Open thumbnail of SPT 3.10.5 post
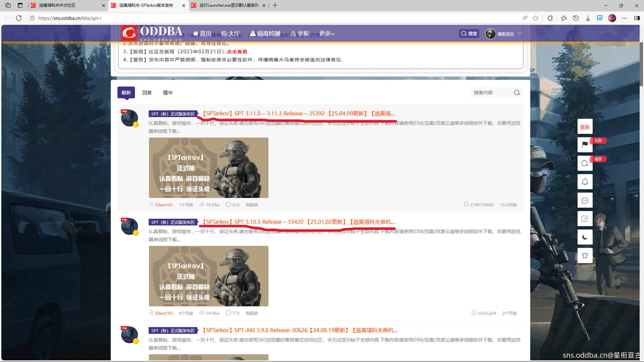644x362 pixels. pos(209,276)
